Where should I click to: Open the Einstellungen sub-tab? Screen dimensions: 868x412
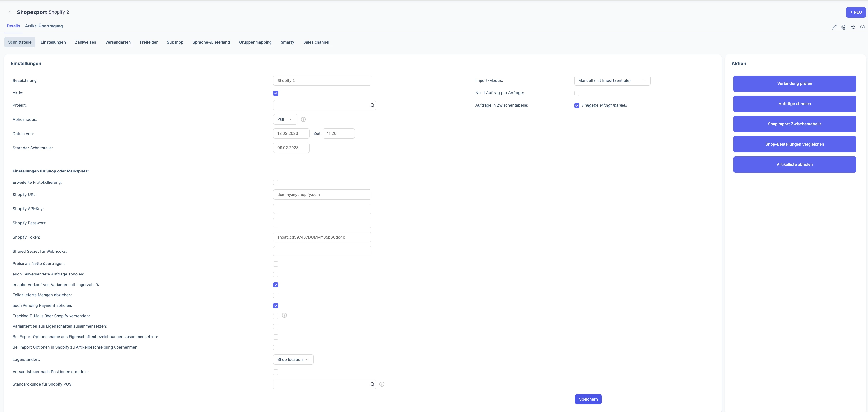pos(53,42)
